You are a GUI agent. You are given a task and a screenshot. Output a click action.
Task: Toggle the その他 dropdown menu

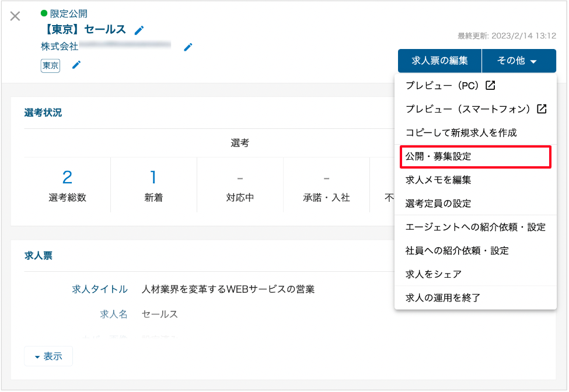click(x=519, y=61)
